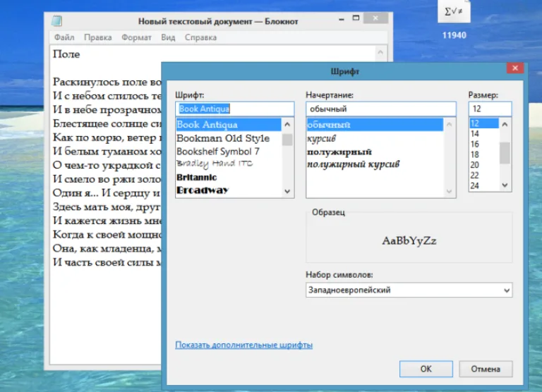Select Book Antiqua in the font list
This screenshot has height=392, width=542.
[229, 125]
